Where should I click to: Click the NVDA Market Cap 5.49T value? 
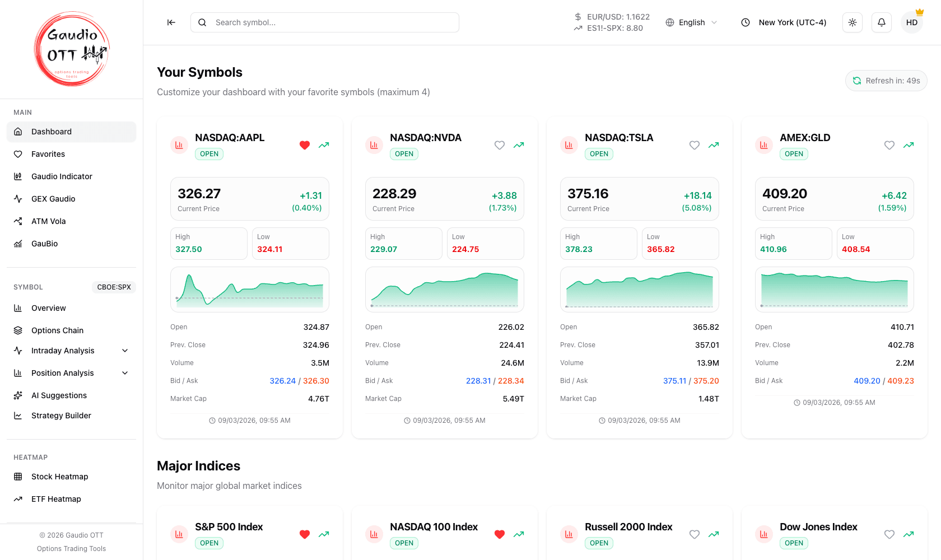point(514,399)
